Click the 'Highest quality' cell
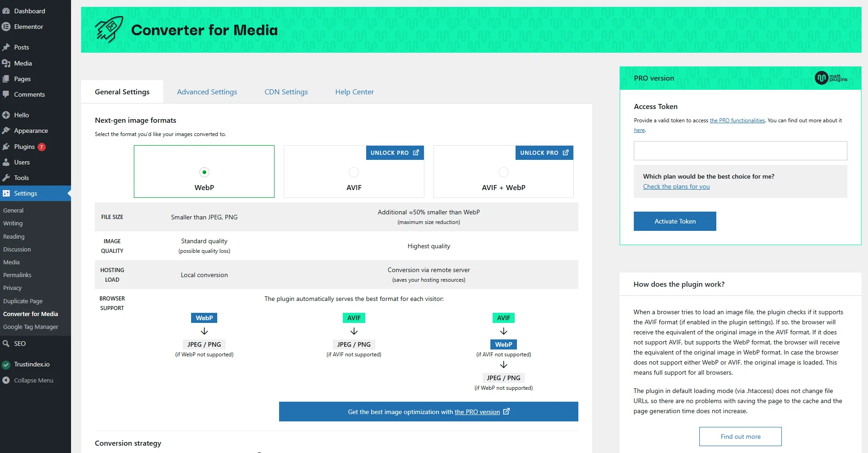The image size is (868, 453). coord(429,246)
